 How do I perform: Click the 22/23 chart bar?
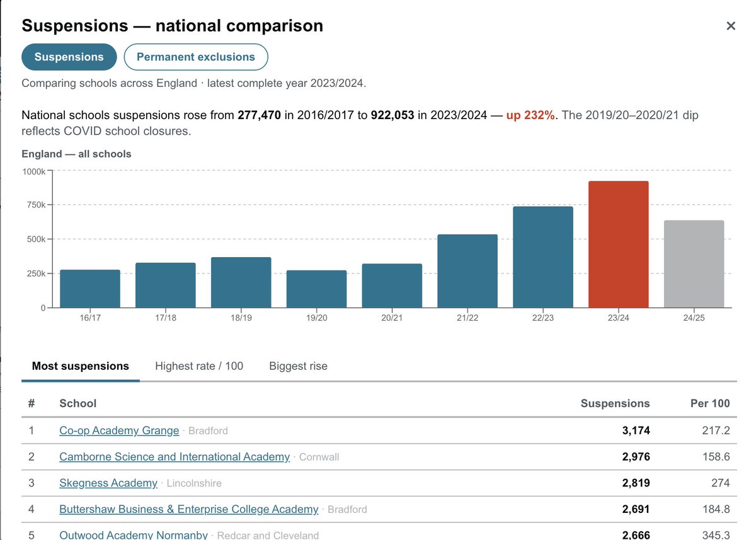[x=543, y=257]
